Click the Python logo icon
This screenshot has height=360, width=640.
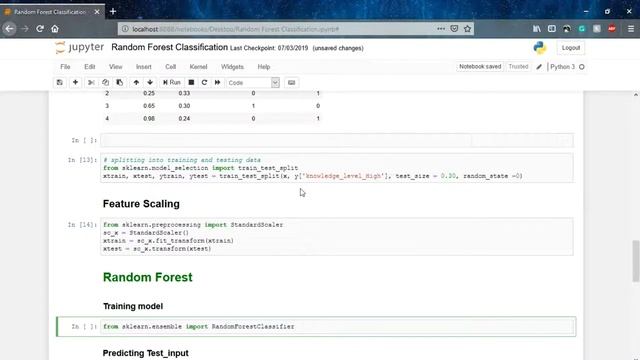click(540, 48)
